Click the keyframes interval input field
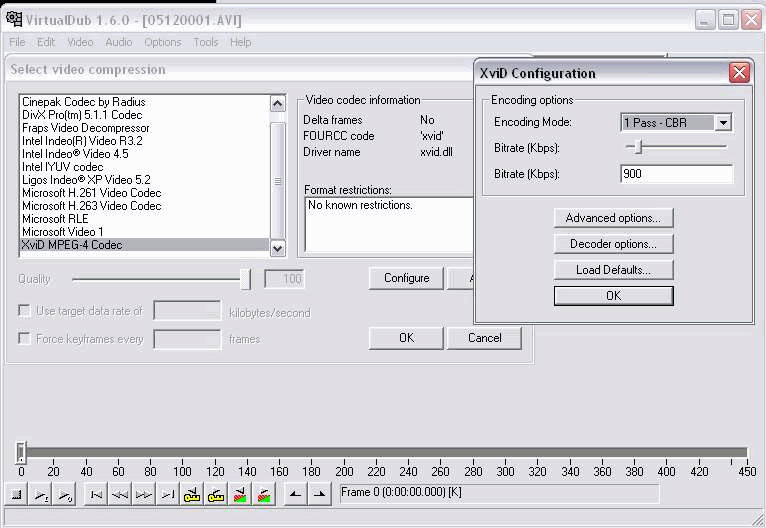 [187, 339]
